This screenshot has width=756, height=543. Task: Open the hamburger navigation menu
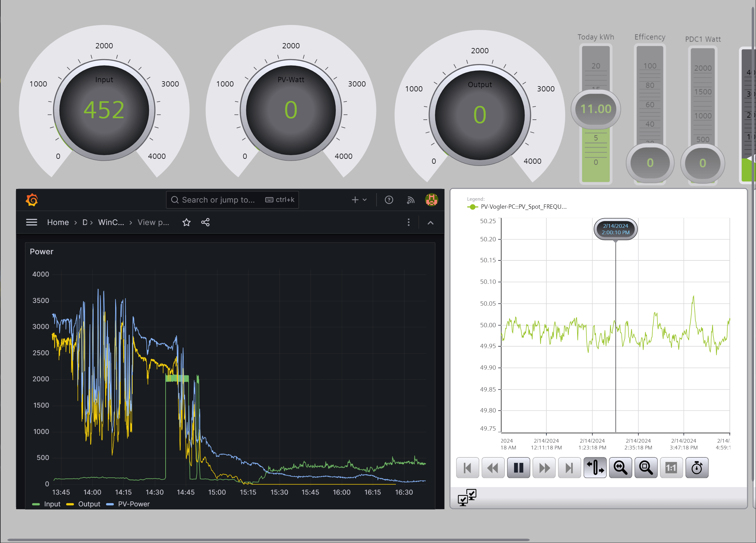click(x=32, y=222)
